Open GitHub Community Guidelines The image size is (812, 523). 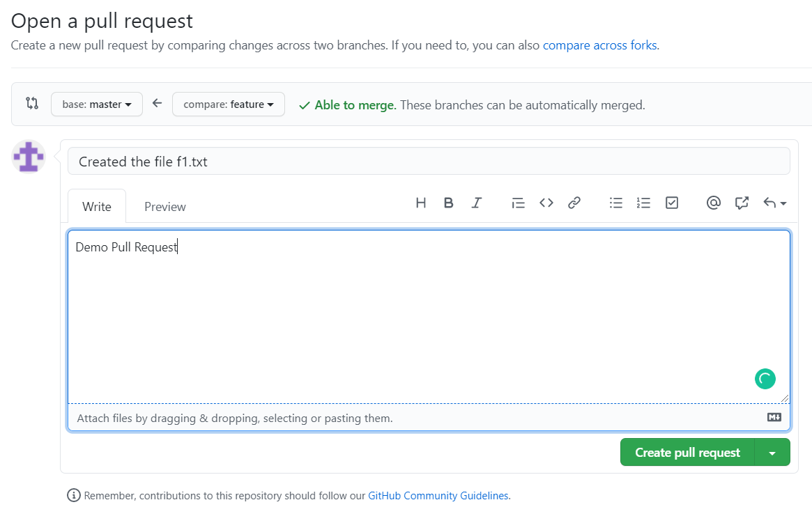tap(438, 495)
